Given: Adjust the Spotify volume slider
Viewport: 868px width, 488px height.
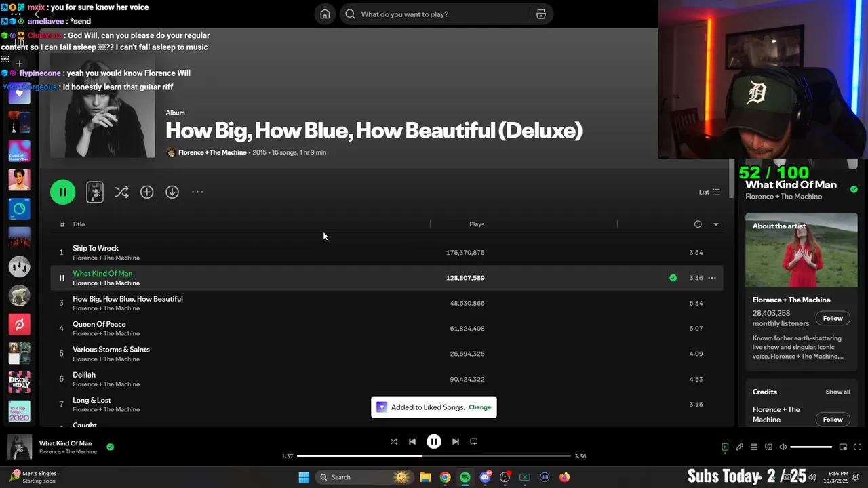Looking at the screenshot, I should coord(811,447).
